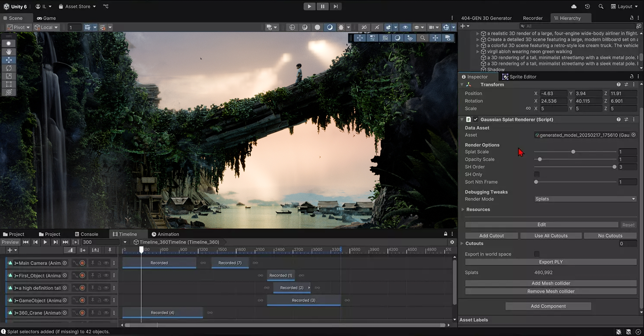Open the Layout dropdown
This screenshot has width=644, height=336.
pos(624,6)
